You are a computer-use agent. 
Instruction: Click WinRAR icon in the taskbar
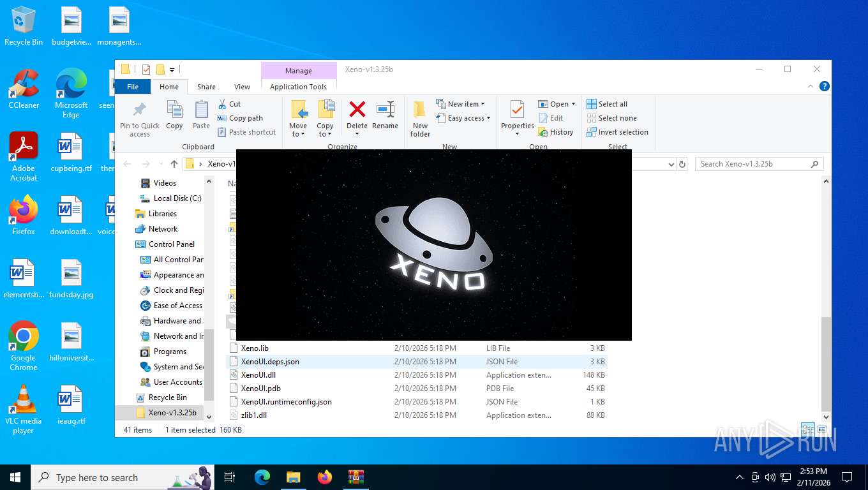coord(355,477)
